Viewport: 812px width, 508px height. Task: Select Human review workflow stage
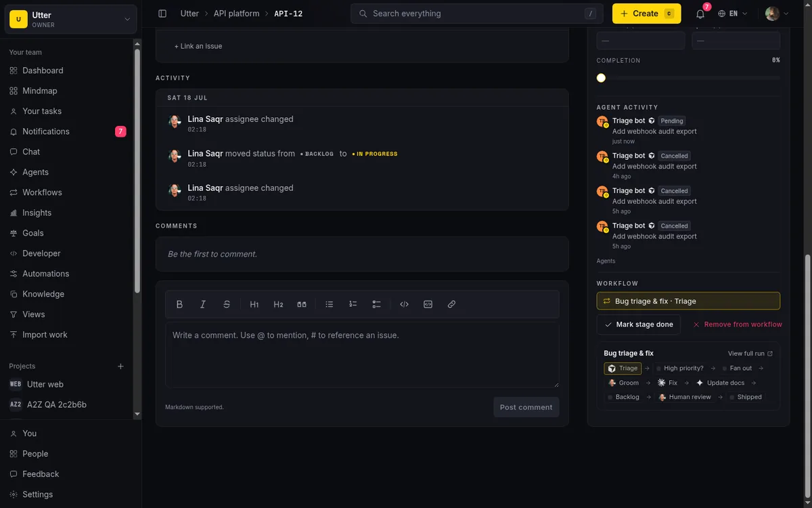[684, 397]
